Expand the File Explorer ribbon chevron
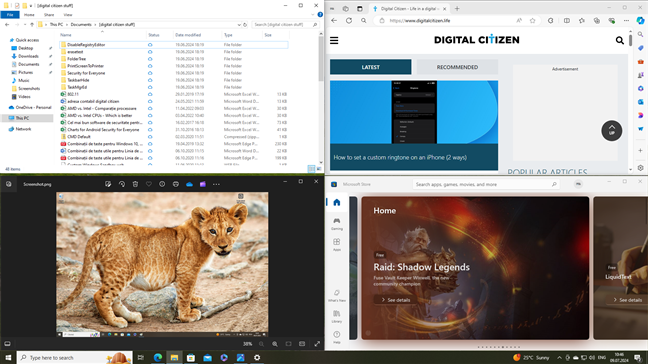Screen dimensions: 648x364 (x=312, y=15)
